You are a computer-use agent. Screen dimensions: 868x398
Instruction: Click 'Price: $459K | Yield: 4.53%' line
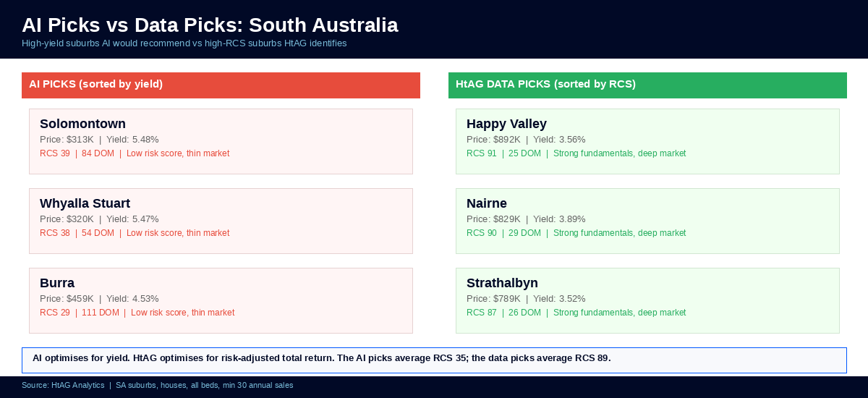point(99,299)
